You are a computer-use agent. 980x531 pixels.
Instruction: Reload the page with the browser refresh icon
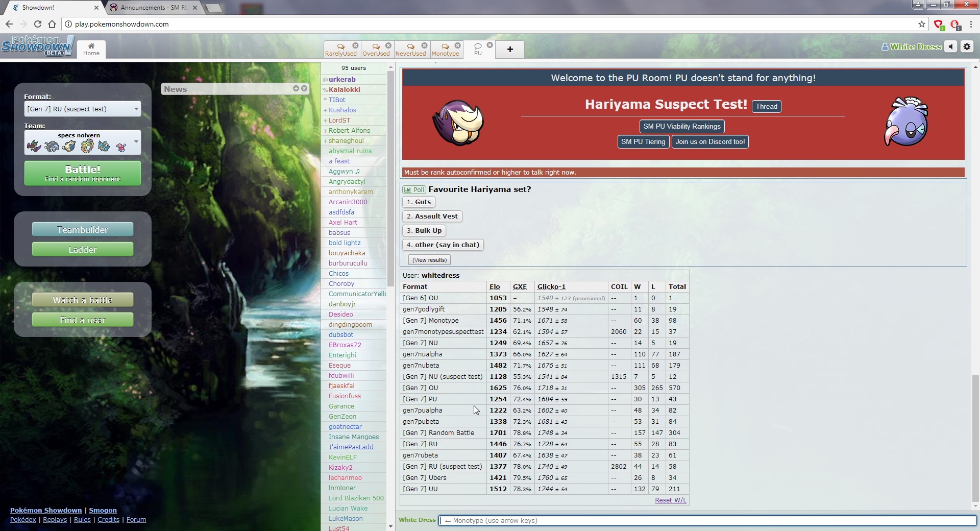tap(37, 24)
